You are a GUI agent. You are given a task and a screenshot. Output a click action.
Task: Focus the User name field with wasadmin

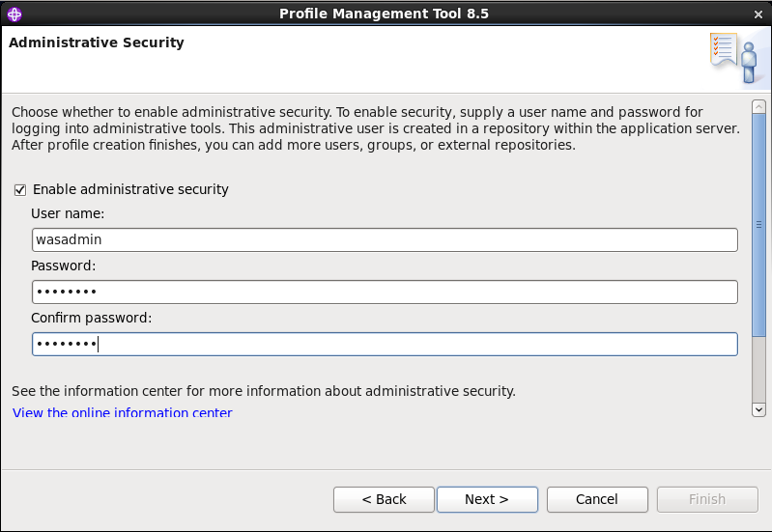[x=385, y=239]
